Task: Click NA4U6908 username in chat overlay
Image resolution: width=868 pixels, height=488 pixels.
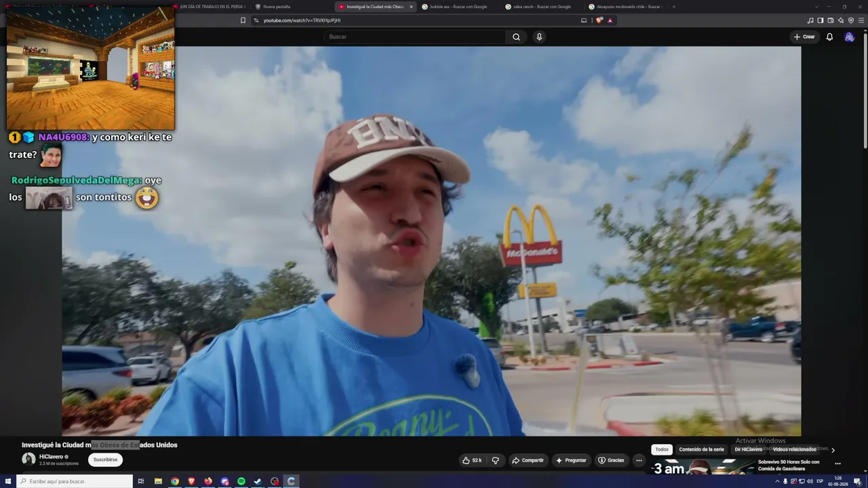Action: [x=64, y=138]
